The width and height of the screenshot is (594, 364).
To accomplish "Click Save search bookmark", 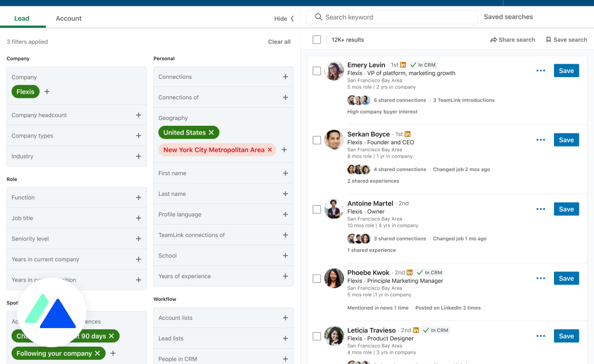I will pos(566,40).
